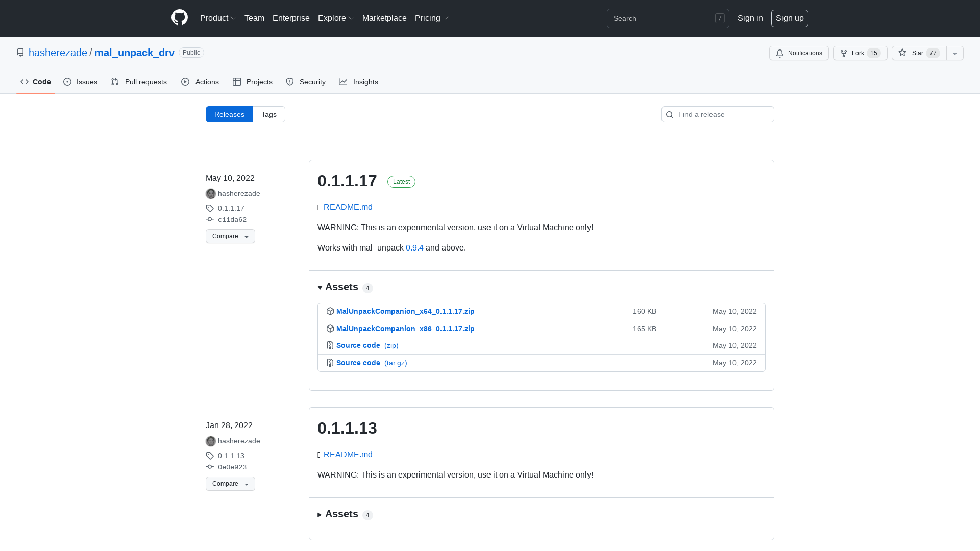Open release title 0.1.1.17
The image size is (980, 551).
click(347, 181)
